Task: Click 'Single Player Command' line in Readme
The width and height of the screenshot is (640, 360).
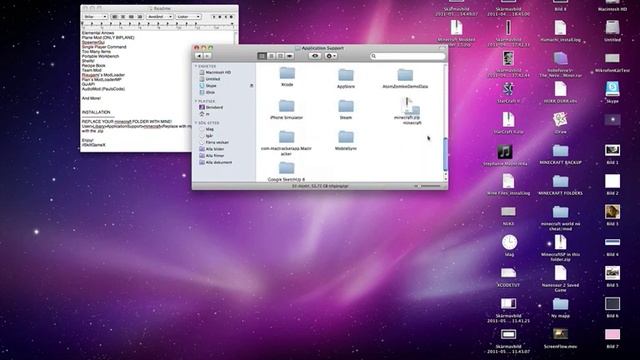Action: (x=104, y=47)
